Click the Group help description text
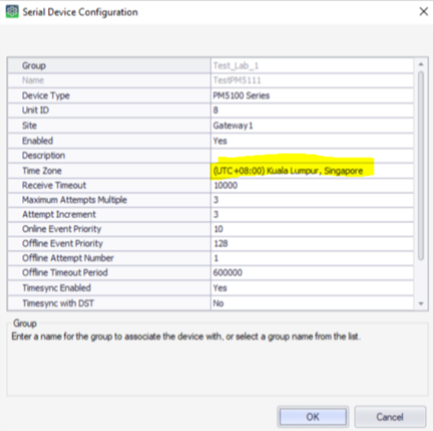 [x=186, y=337]
